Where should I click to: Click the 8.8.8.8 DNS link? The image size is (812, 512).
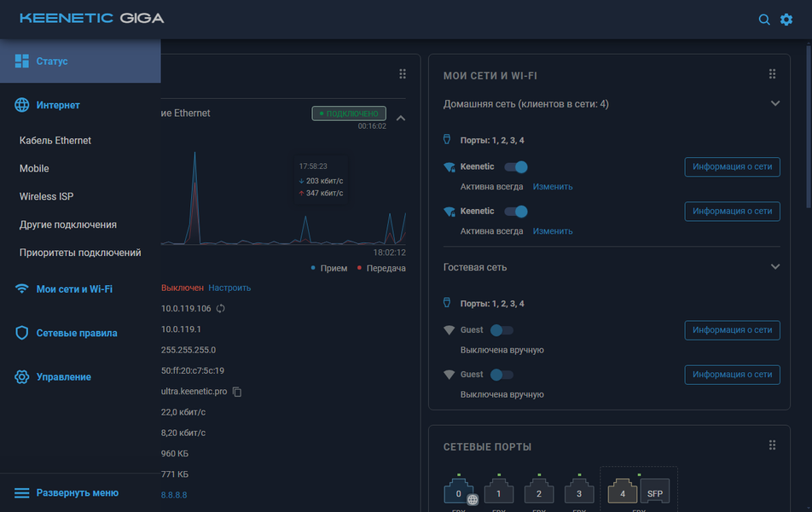coord(174,495)
